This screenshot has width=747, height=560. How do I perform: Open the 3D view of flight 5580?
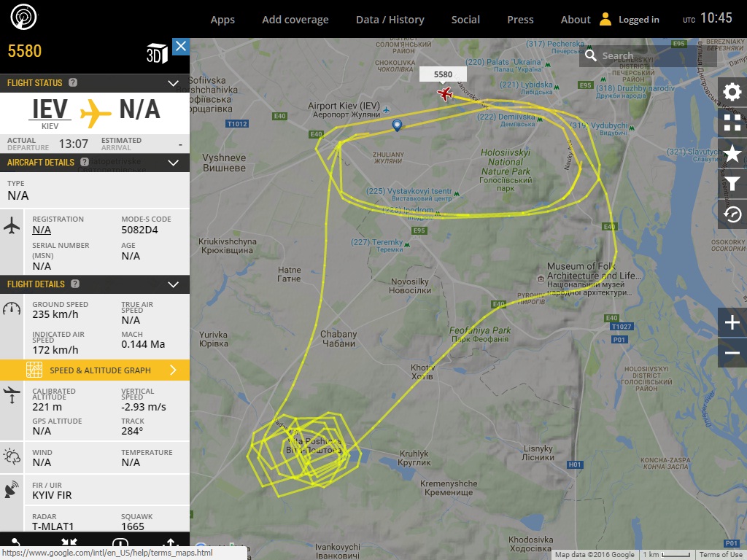157,54
